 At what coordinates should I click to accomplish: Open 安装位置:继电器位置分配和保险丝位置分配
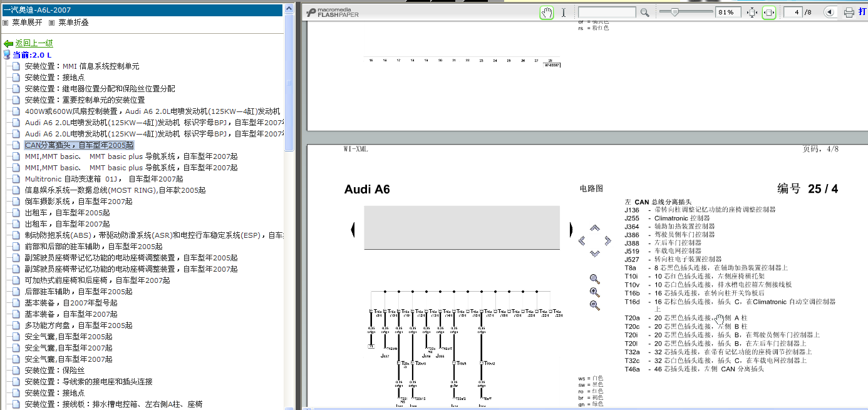click(100, 89)
